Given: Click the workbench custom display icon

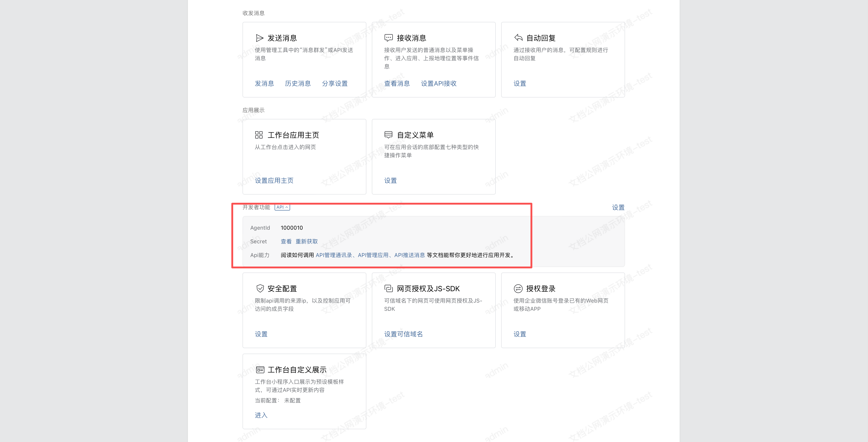Looking at the screenshot, I should point(260,370).
